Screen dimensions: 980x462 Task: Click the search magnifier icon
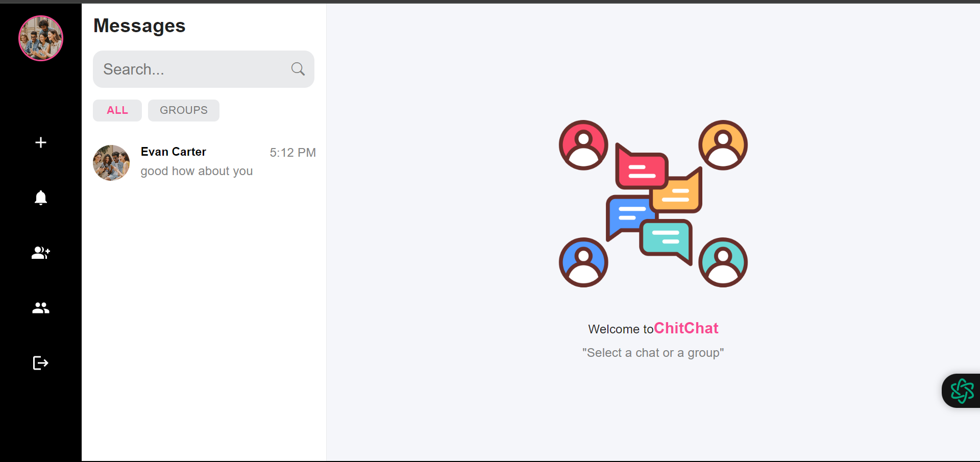(x=298, y=69)
